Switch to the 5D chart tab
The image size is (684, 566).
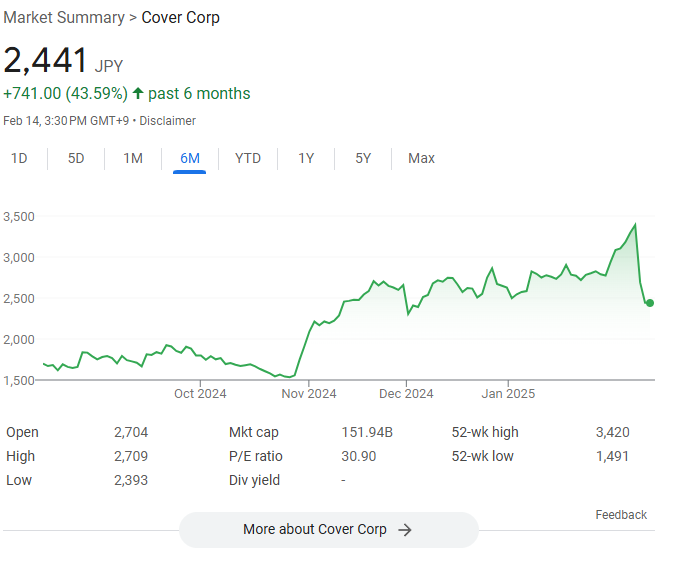[x=76, y=158]
